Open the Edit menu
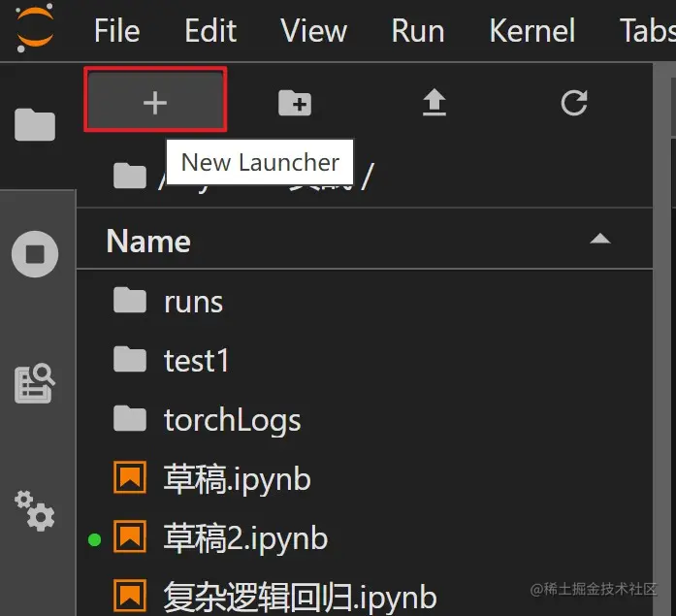 (210, 31)
